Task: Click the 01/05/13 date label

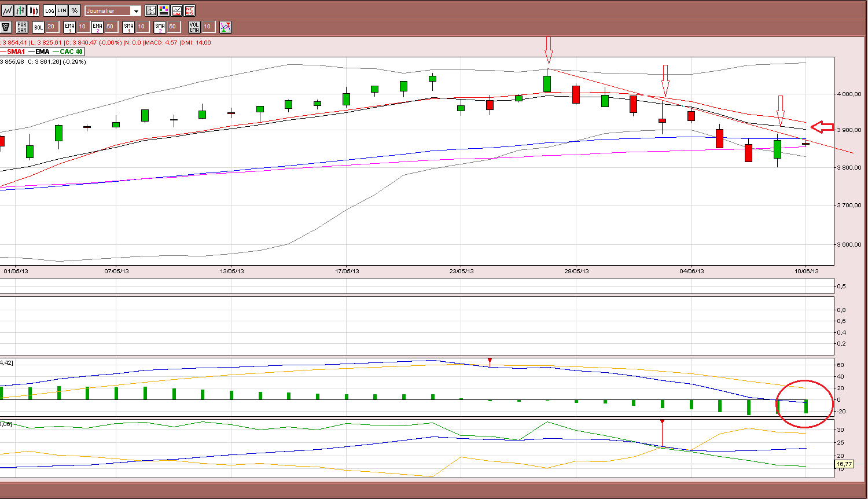Action: pyautogui.click(x=16, y=271)
